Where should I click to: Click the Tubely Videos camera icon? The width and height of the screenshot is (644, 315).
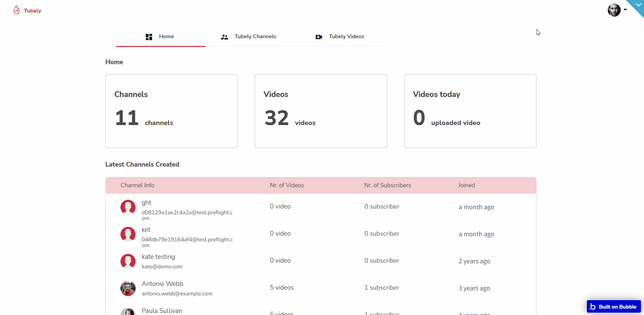click(319, 37)
